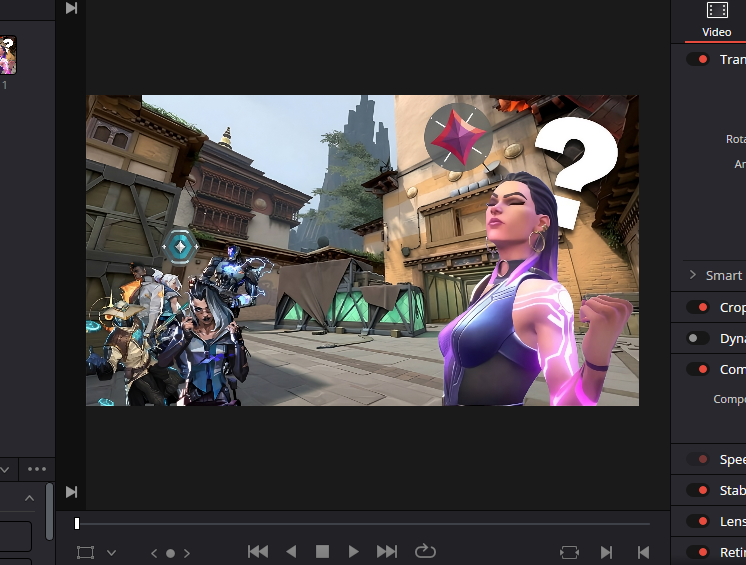Toggle the Retime section switch
Viewport: 746px width, 565px height.
click(x=698, y=552)
